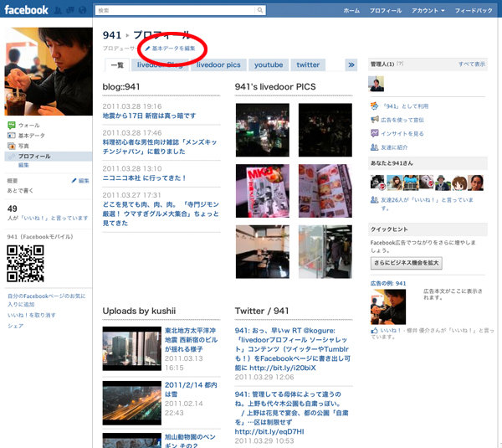Open the dark night skyline photo thumbnail

click(325, 130)
